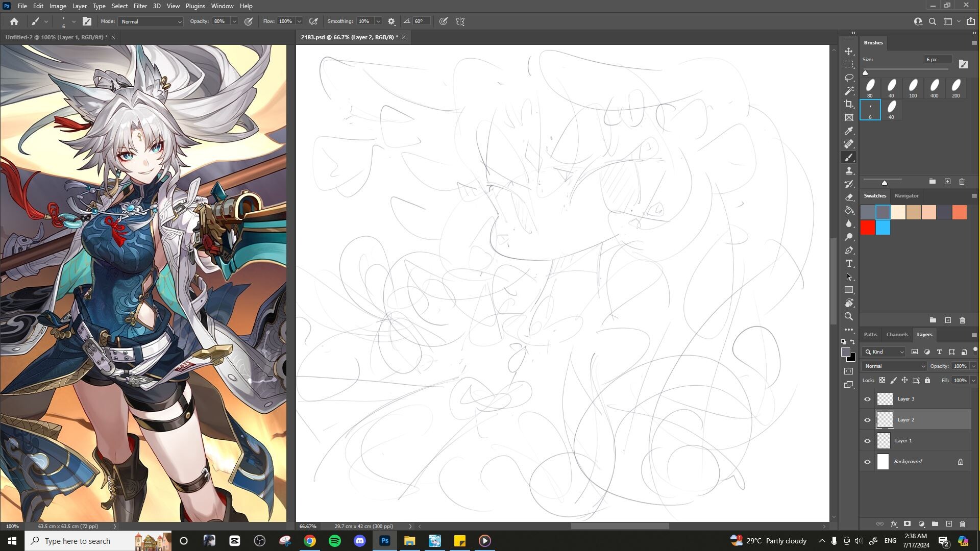Select the Zoom tool
The width and height of the screenshot is (980, 551).
tap(849, 317)
